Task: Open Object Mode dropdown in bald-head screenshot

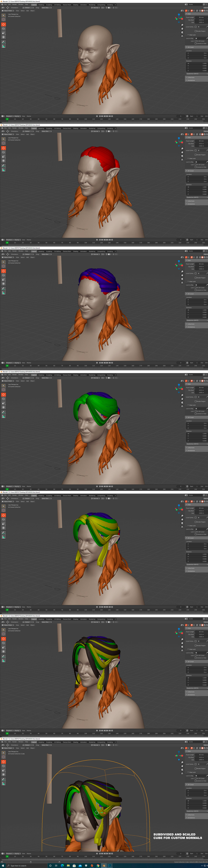Action: point(8,11)
